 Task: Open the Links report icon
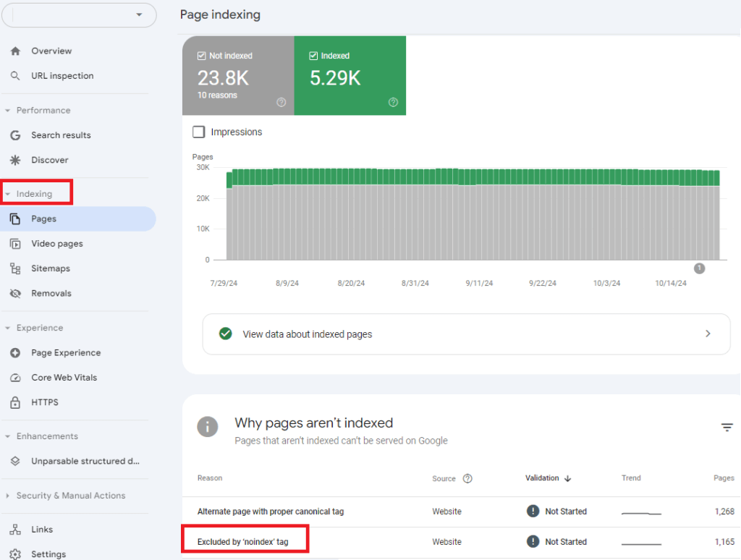point(14,529)
